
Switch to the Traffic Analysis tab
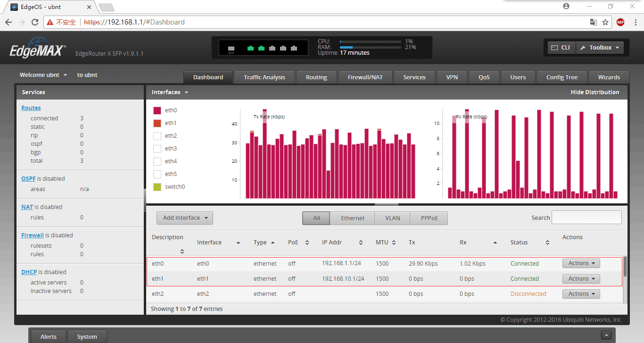pyautogui.click(x=264, y=77)
